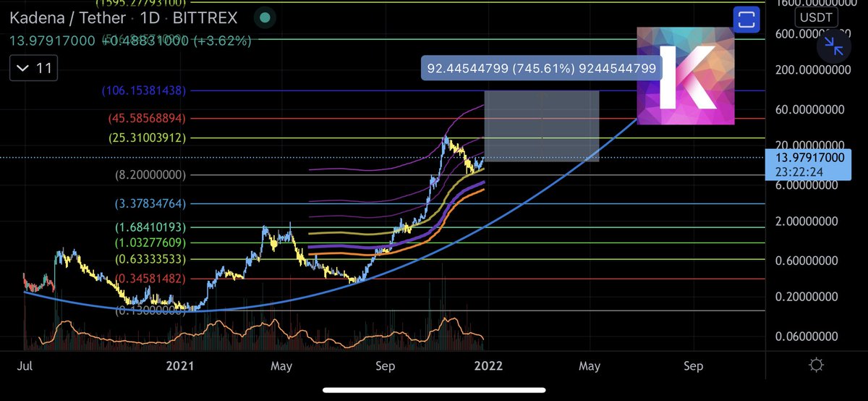868x401 pixels.
Task: Select the (25.31003912) level label
Action: tap(146, 138)
